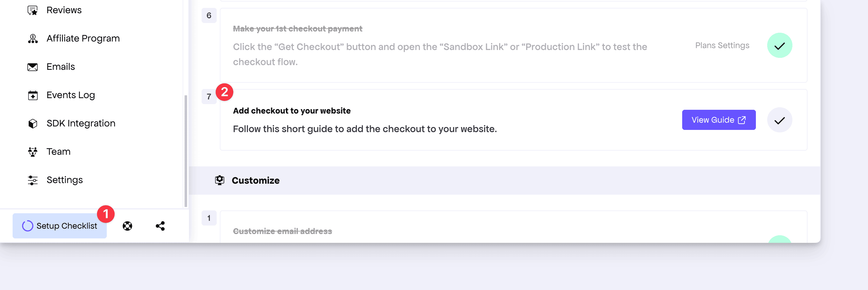Open the Settings menu item
Screen dimensions: 868x290
point(64,180)
